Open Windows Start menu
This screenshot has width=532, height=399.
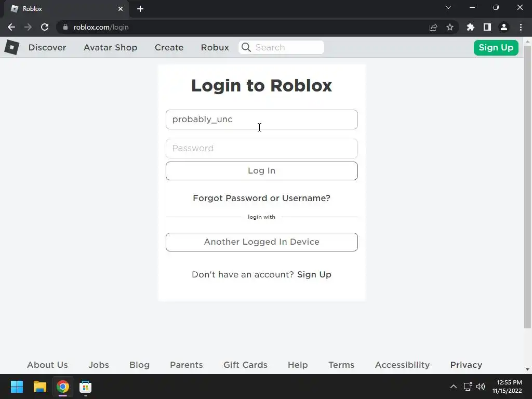pyautogui.click(x=17, y=387)
